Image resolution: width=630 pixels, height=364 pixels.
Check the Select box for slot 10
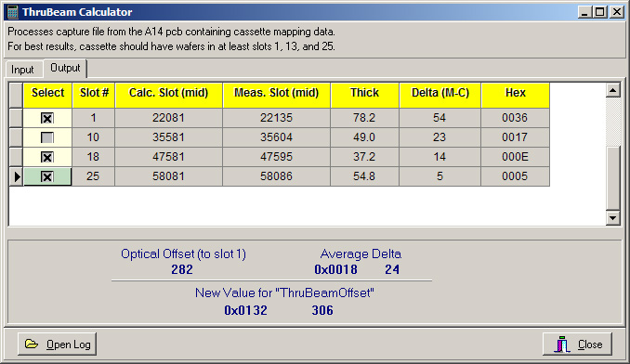click(x=47, y=137)
